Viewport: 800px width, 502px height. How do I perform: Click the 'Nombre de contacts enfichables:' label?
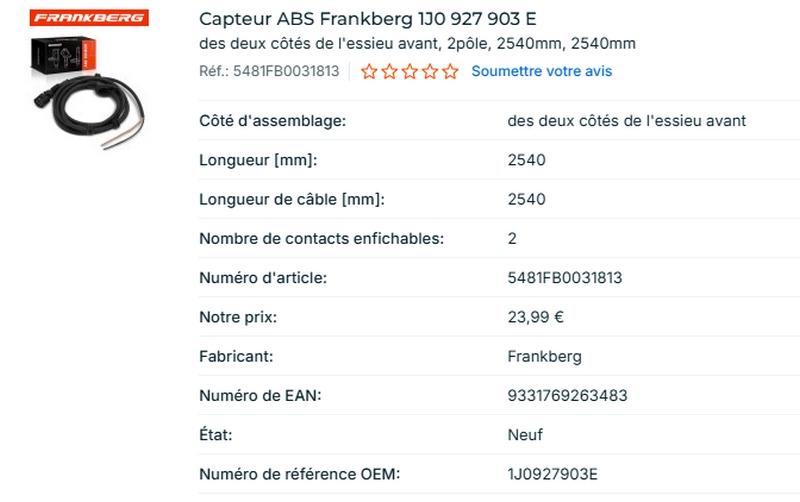(x=321, y=239)
